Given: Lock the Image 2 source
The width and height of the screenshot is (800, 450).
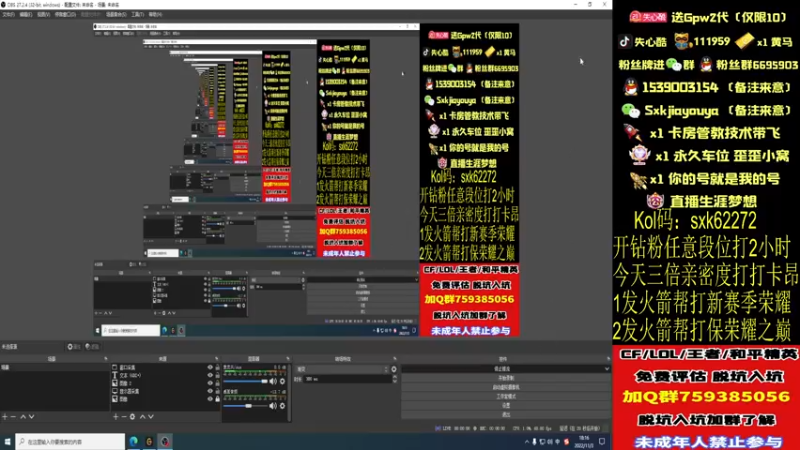Looking at the screenshot, I should [x=217, y=383].
